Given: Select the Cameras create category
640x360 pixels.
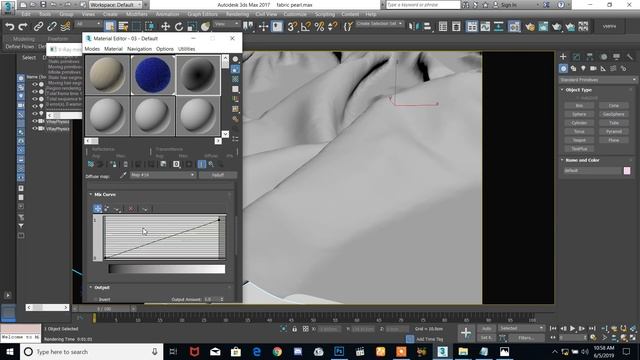Looking at the screenshot, I should (x=593, y=68).
